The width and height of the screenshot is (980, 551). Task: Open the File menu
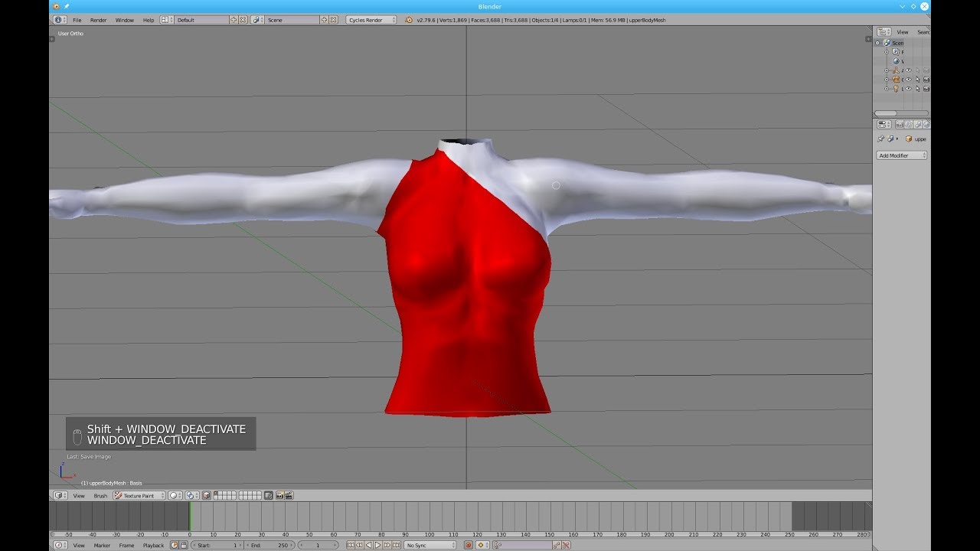[x=77, y=20]
